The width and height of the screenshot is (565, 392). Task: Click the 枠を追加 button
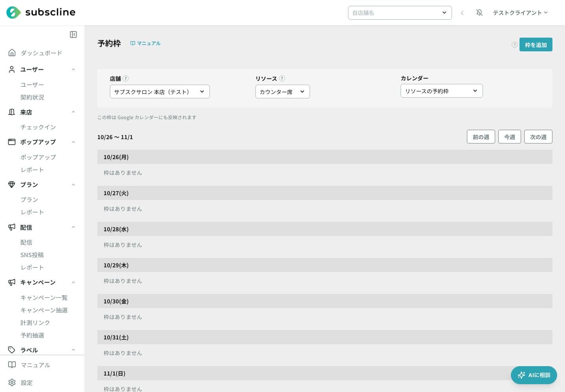point(536,45)
